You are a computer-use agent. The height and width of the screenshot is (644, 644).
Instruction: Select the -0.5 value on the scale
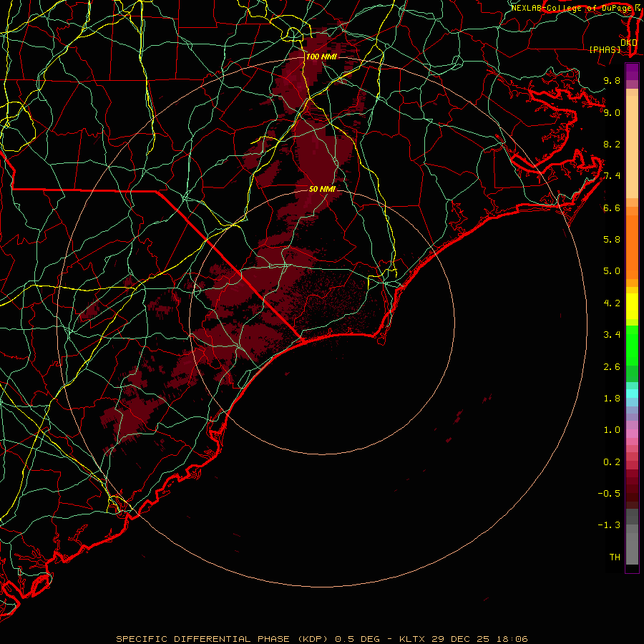[609, 494]
